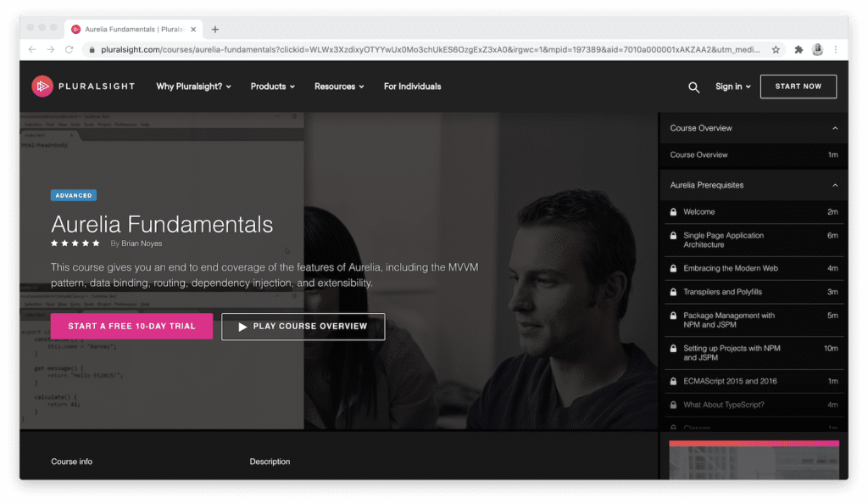Select Setting up Projects with NPM lesson
Screen dimensions: 868x504
pyautogui.click(x=732, y=353)
